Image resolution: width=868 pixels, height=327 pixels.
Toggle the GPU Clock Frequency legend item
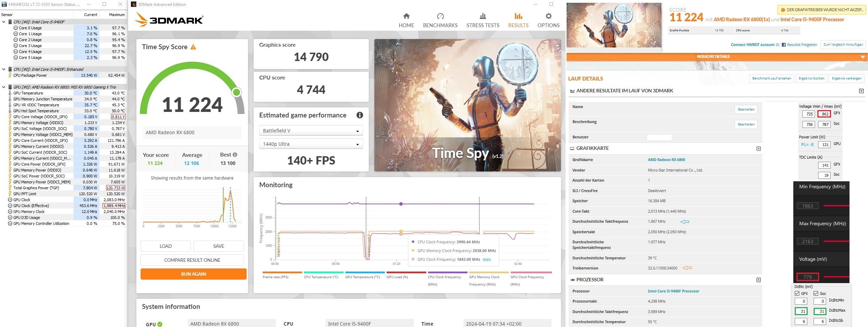[531, 279]
